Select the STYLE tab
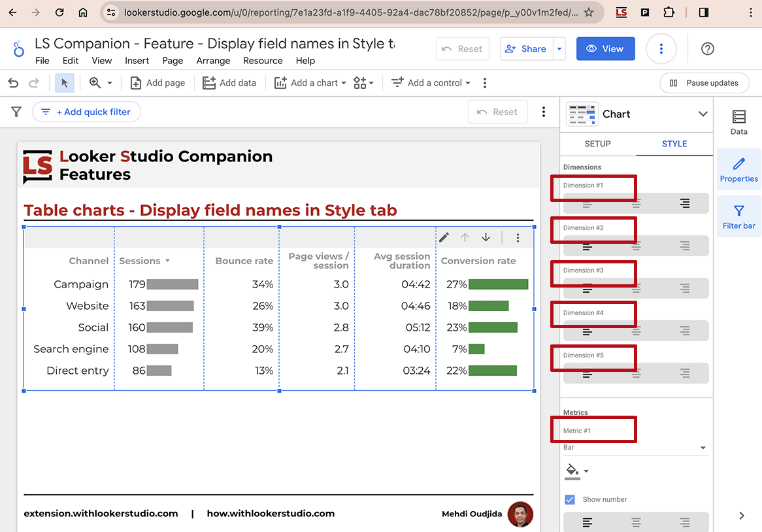The width and height of the screenshot is (762, 532). point(674,144)
